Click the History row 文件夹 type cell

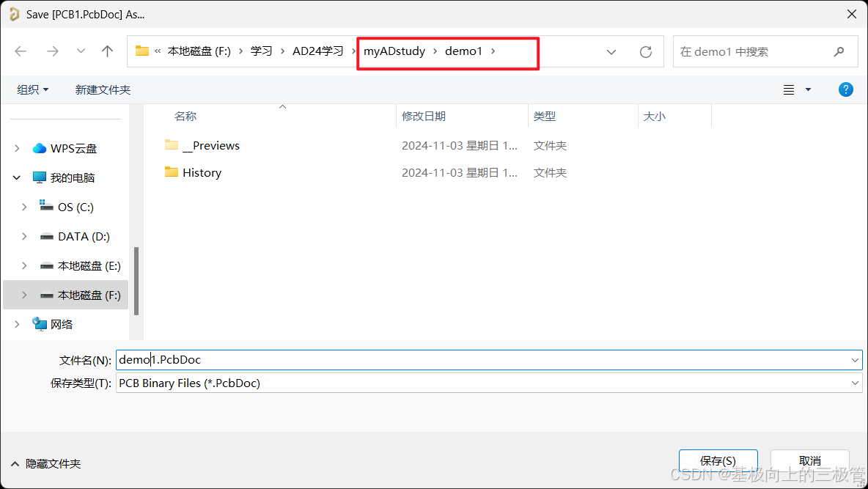[x=550, y=173]
